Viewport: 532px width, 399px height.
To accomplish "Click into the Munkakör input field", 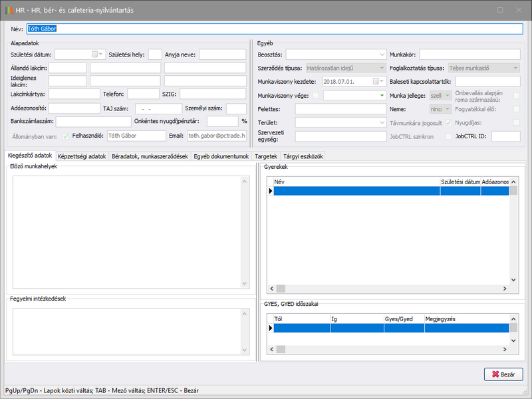I will pyautogui.click(x=469, y=55).
